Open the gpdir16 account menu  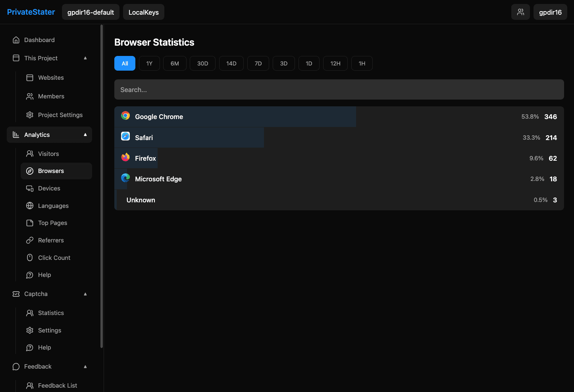coord(550,12)
